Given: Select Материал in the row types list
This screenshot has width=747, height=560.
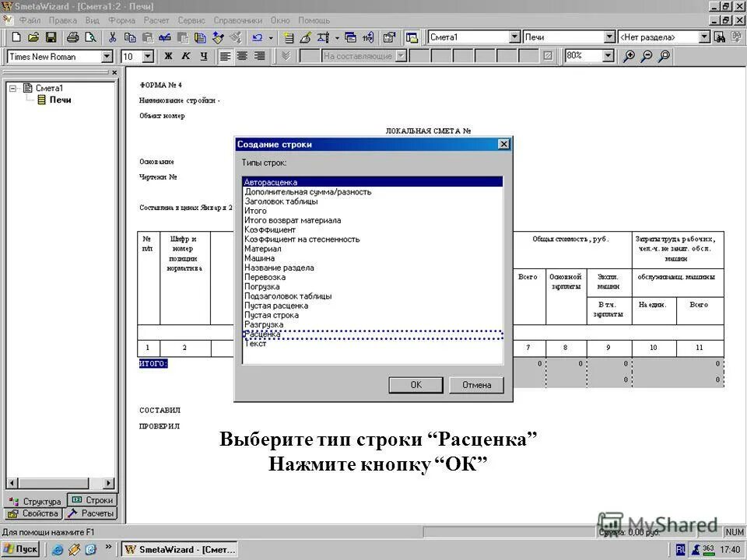Looking at the screenshot, I should coord(373,249).
